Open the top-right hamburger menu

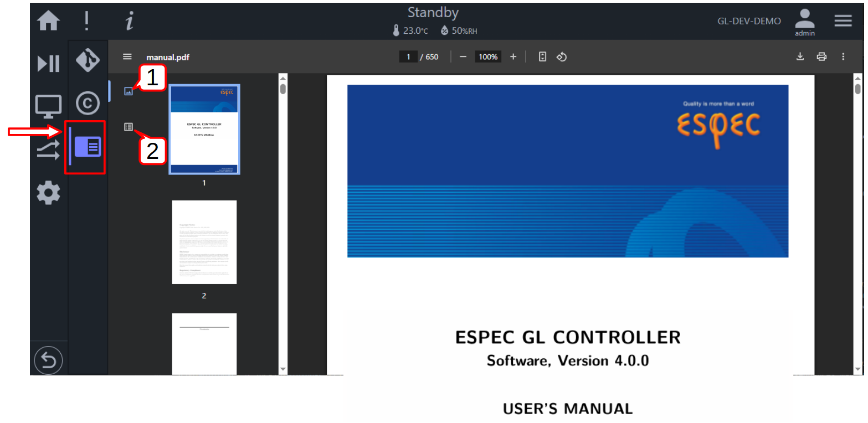843,21
